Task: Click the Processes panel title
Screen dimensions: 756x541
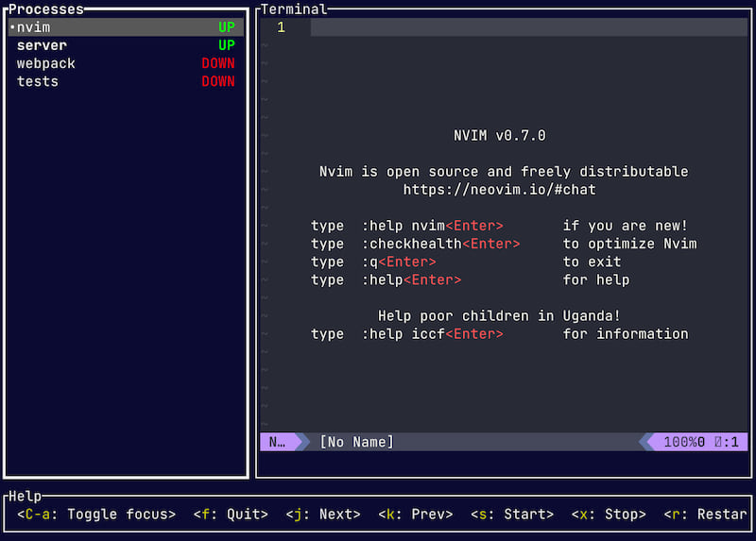Action: coord(45,9)
